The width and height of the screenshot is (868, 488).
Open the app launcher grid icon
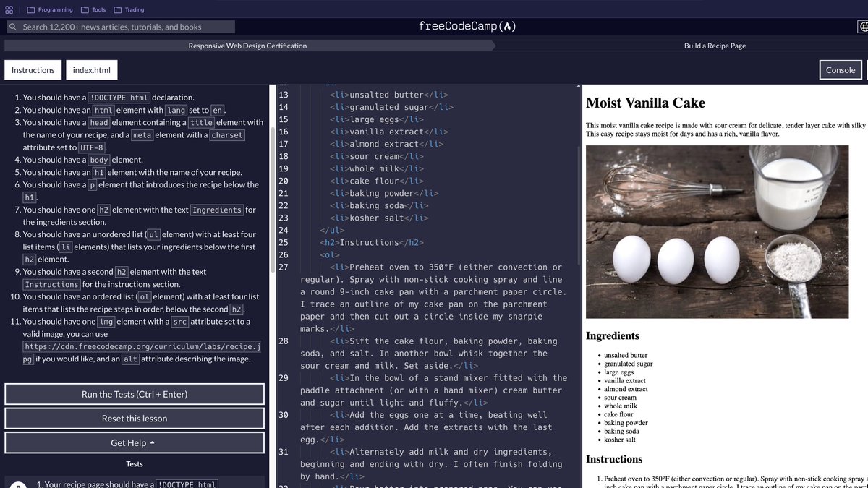coord(9,9)
